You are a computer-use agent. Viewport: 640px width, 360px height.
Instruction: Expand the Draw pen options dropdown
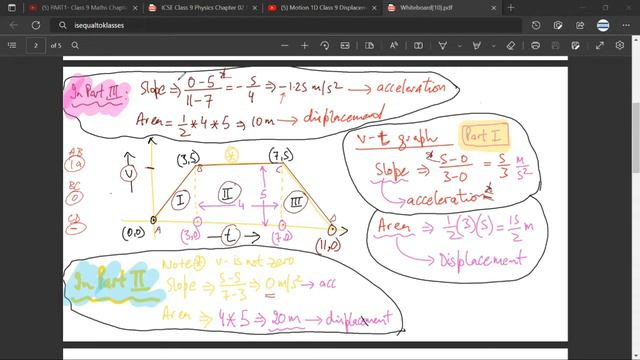pyautogui.click(x=460, y=46)
